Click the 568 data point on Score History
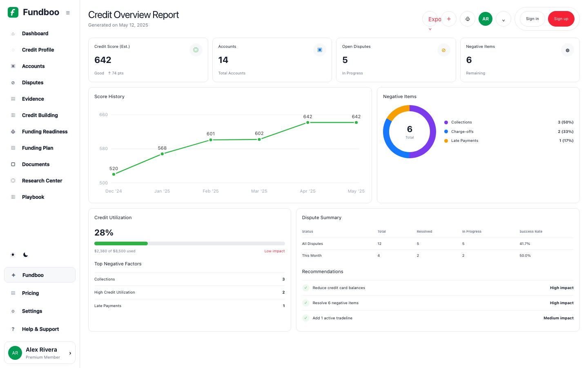 [x=162, y=154]
